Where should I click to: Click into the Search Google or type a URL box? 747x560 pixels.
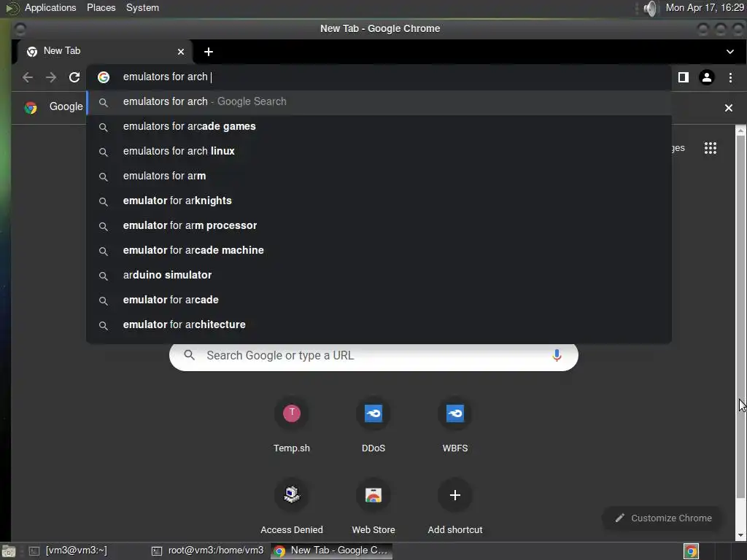(373, 356)
